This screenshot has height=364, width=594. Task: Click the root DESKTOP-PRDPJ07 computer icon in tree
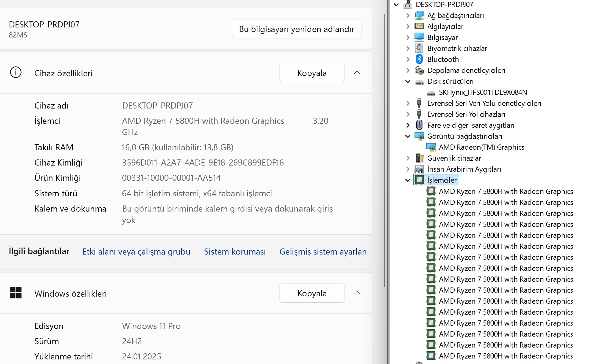(x=408, y=4)
